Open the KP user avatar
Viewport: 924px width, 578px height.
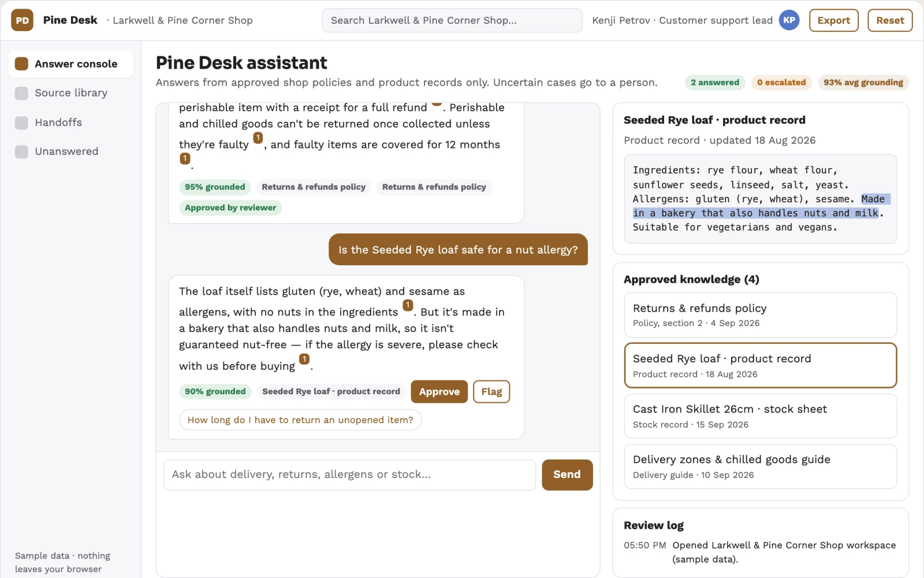tap(789, 20)
